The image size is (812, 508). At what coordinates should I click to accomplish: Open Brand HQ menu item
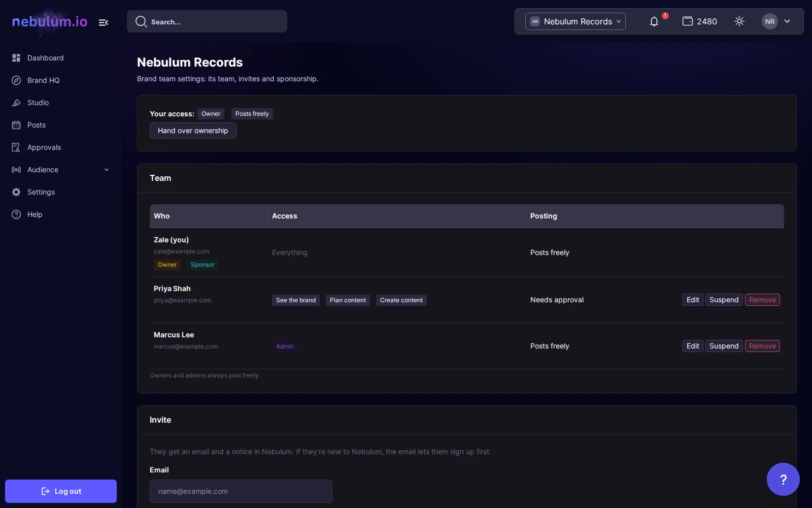point(61,80)
